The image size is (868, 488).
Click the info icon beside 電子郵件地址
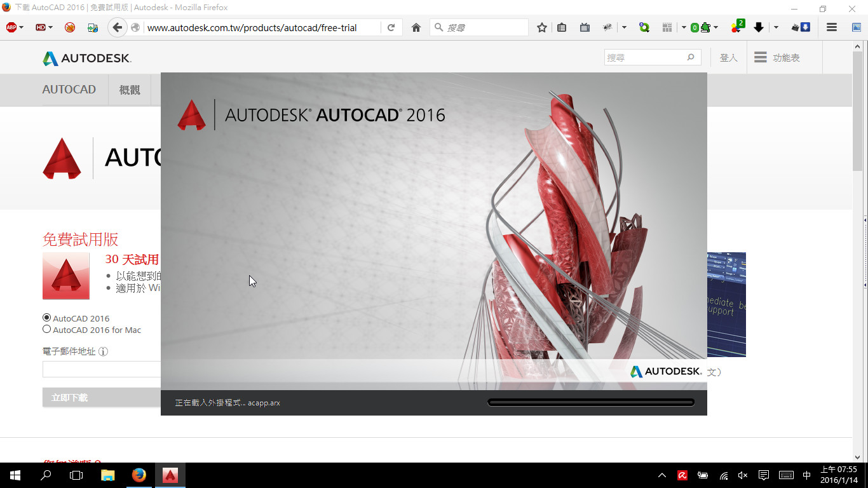(103, 351)
